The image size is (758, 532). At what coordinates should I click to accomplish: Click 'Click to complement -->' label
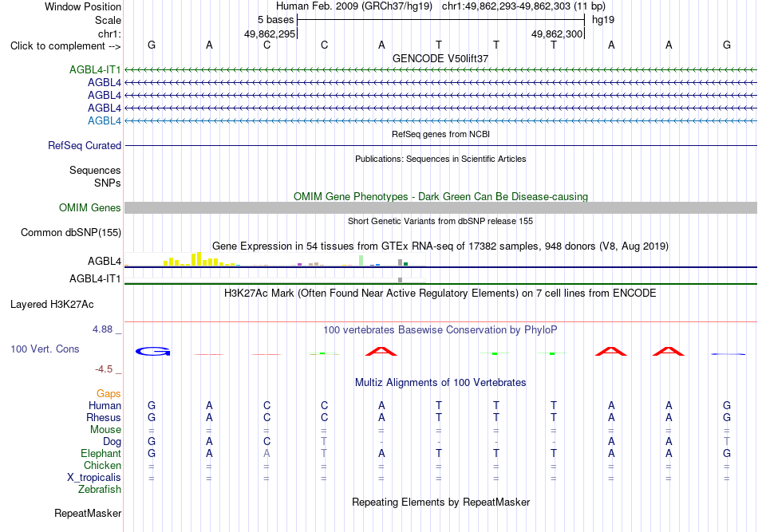pos(65,46)
